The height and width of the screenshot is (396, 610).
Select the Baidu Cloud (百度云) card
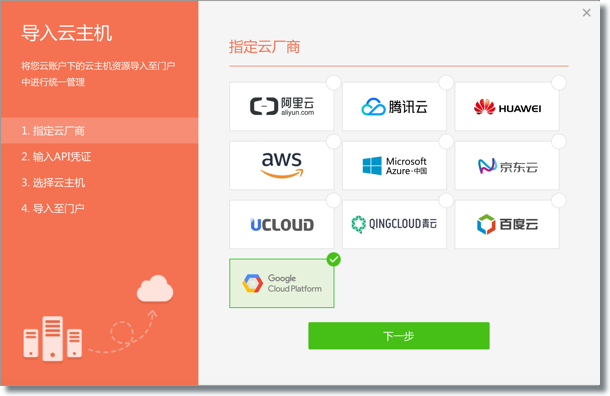tap(507, 224)
